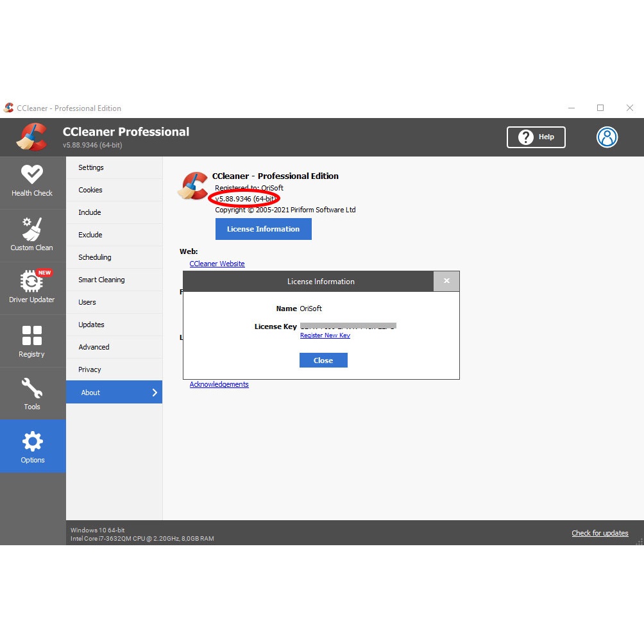Image resolution: width=644 pixels, height=644 pixels.
Task: Open the Settings options page
Action: click(114, 167)
